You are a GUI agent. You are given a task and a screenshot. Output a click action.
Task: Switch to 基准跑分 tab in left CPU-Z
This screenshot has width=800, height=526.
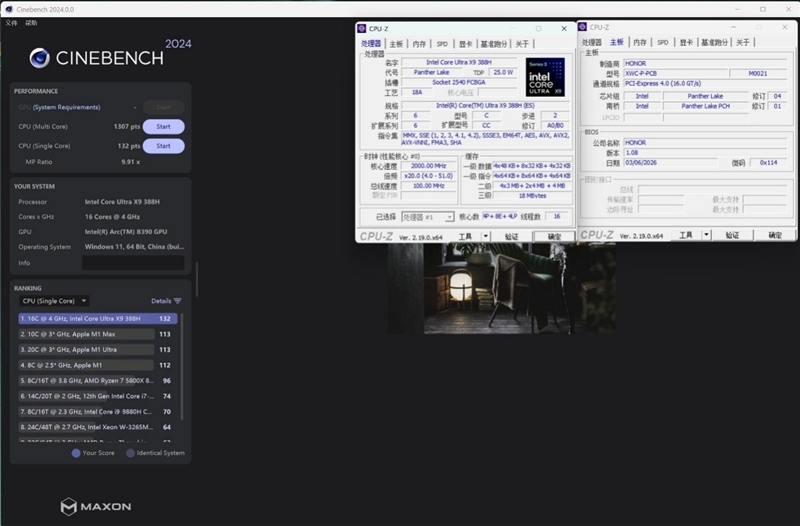(x=493, y=44)
